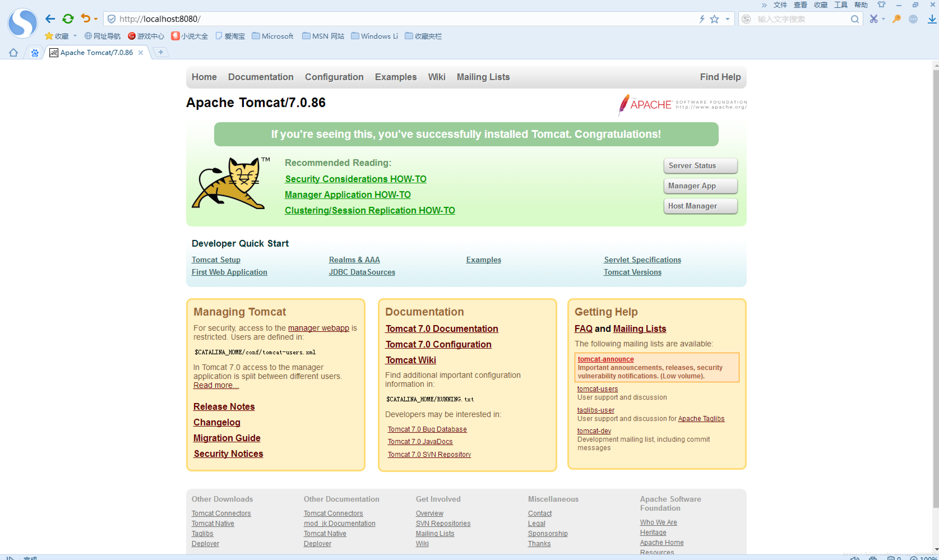939x560 pixels.
Task: Select the scissors screenshot tool
Action: (874, 19)
